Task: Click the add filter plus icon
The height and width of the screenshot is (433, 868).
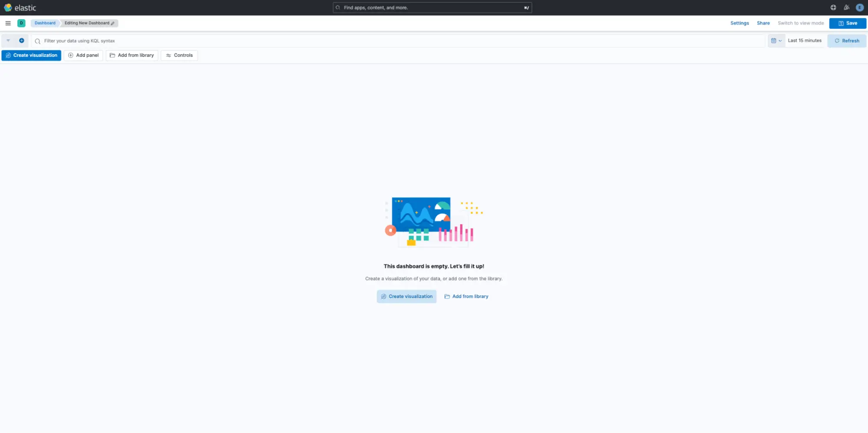Action: click(x=21, y=41)
